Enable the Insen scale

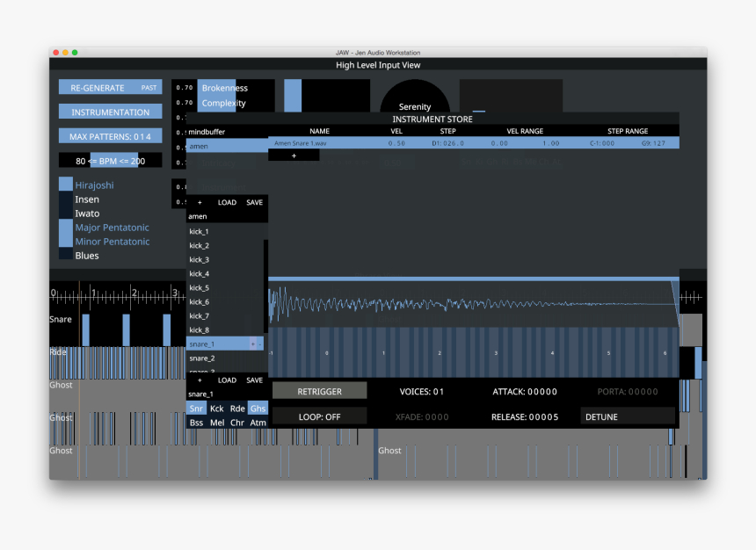pyautogui.click(x=66, y=199)
